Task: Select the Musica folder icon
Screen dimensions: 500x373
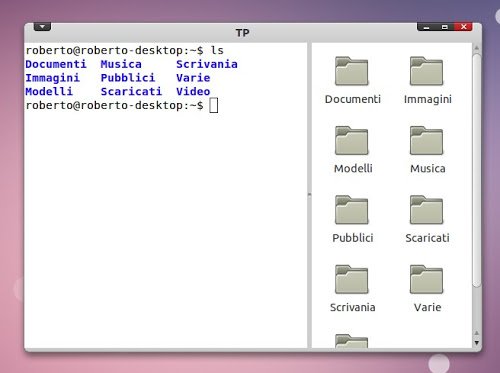Action: 427,140
